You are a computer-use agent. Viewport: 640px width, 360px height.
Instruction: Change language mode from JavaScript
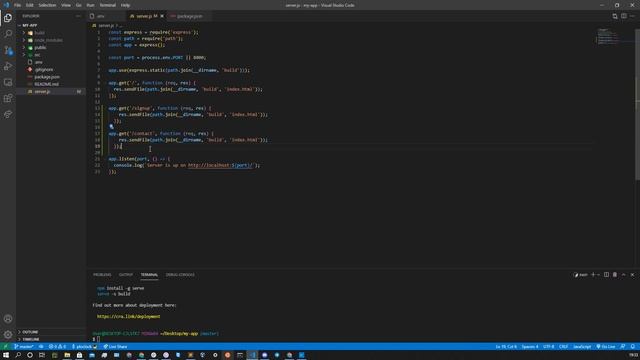point(582,347)
